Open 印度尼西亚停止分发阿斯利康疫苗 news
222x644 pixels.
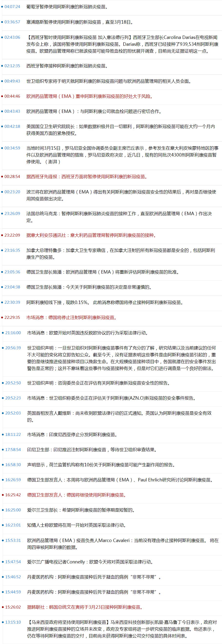[x=72, y=435]
